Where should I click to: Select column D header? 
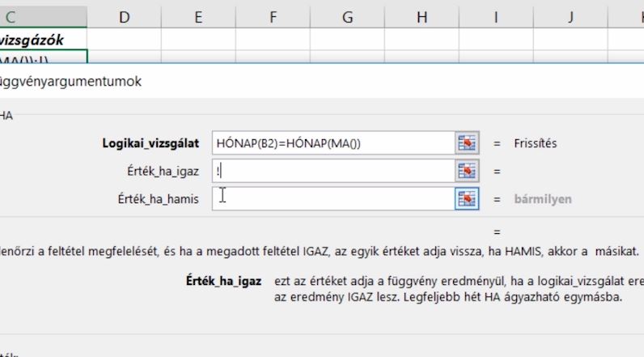(x=124, y=17)
